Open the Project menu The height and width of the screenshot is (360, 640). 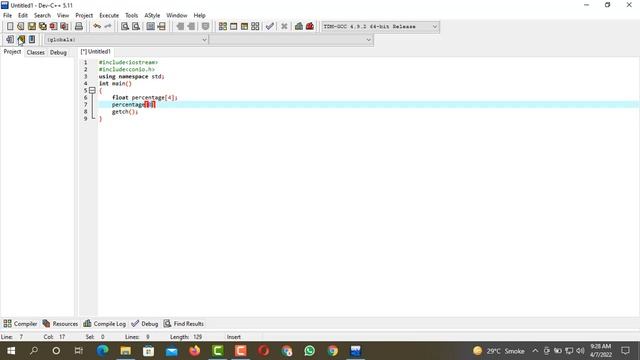[84, 16]
